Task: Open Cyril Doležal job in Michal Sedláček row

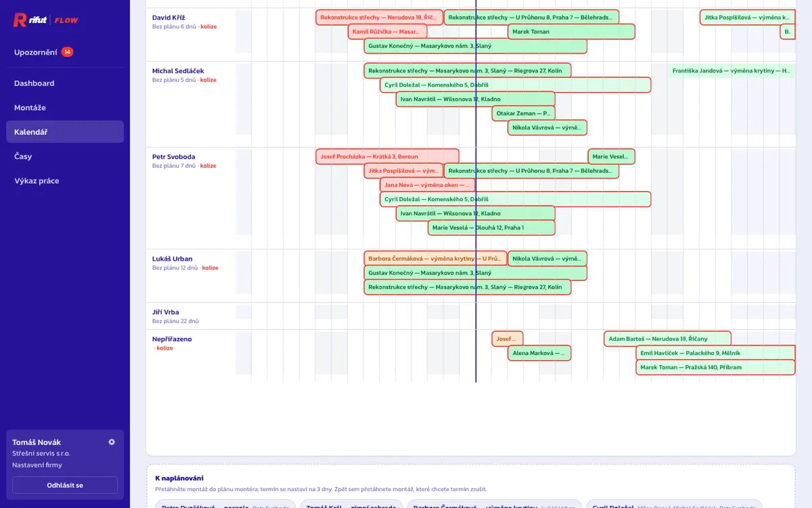Action: click(516, 85)
